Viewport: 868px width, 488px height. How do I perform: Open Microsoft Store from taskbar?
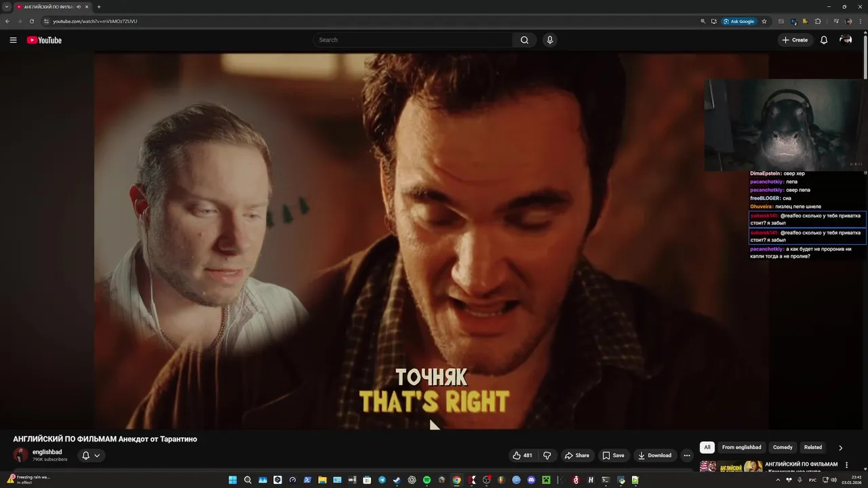pos(367,480)
